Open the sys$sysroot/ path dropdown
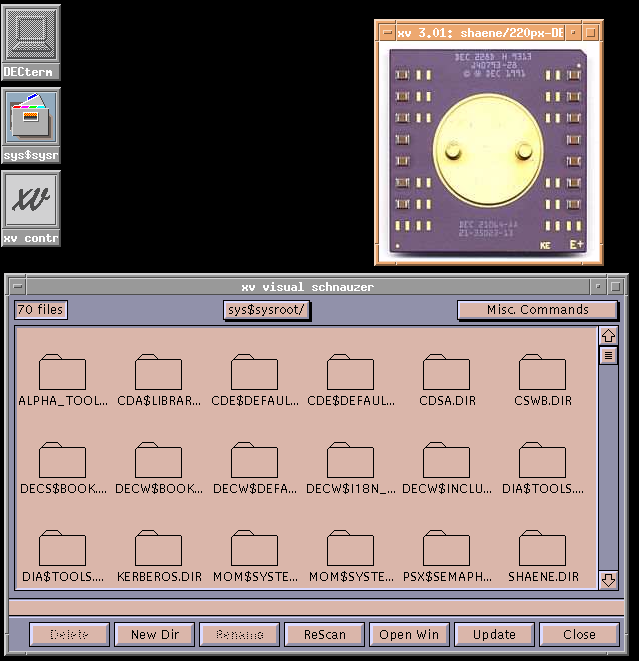639x661 pixels. [267, 310]
